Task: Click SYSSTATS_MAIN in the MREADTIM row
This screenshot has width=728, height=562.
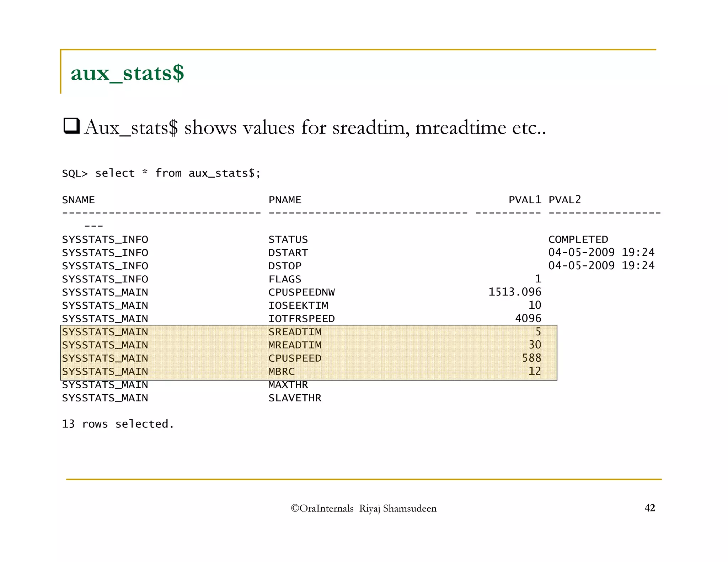Action: tap(105, 345)
